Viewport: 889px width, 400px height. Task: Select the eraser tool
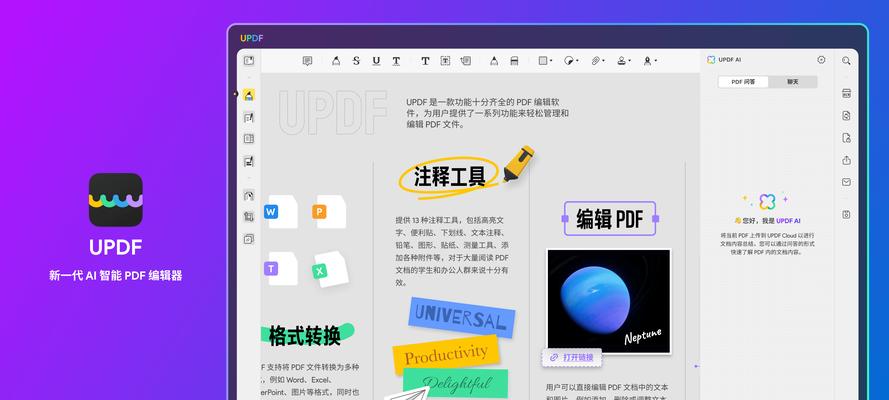click(514, 61)
